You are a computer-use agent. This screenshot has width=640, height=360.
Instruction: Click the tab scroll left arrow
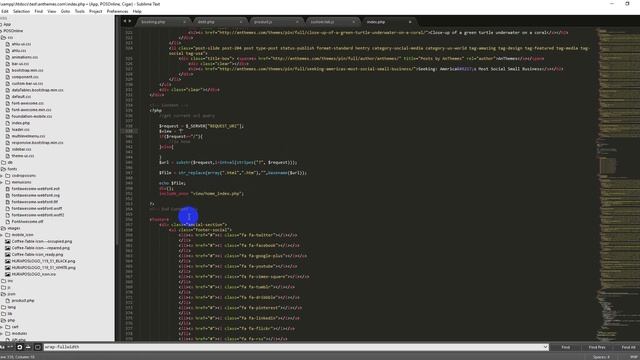coord(125,21)
